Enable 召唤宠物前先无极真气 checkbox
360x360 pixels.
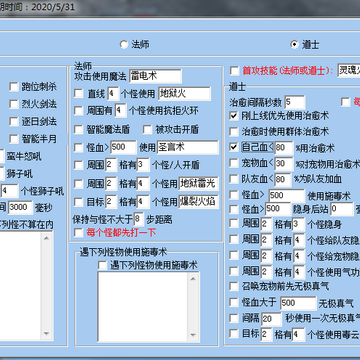click(234, 286)
